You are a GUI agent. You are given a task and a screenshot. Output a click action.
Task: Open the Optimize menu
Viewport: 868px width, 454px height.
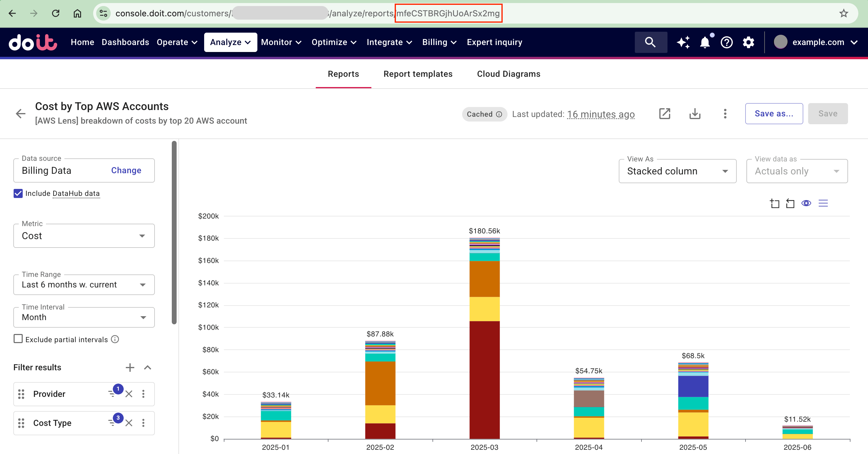coord(334,42)
